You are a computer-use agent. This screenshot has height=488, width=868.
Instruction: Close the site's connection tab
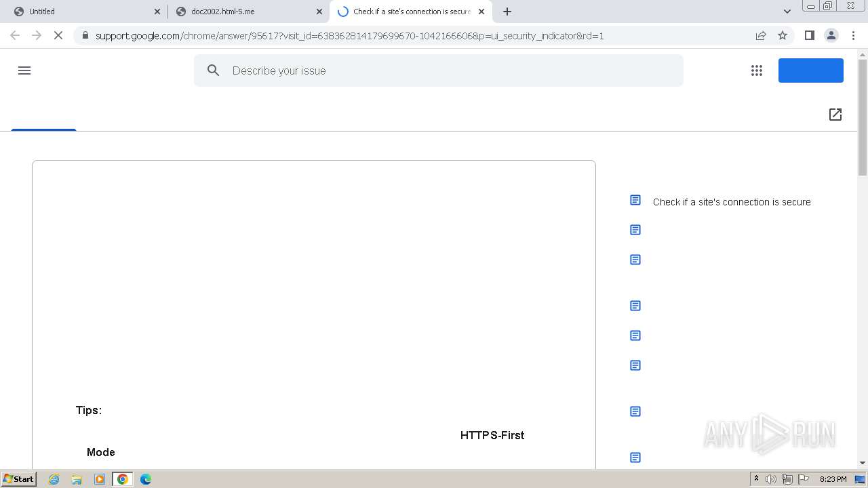tap(481, 12)
